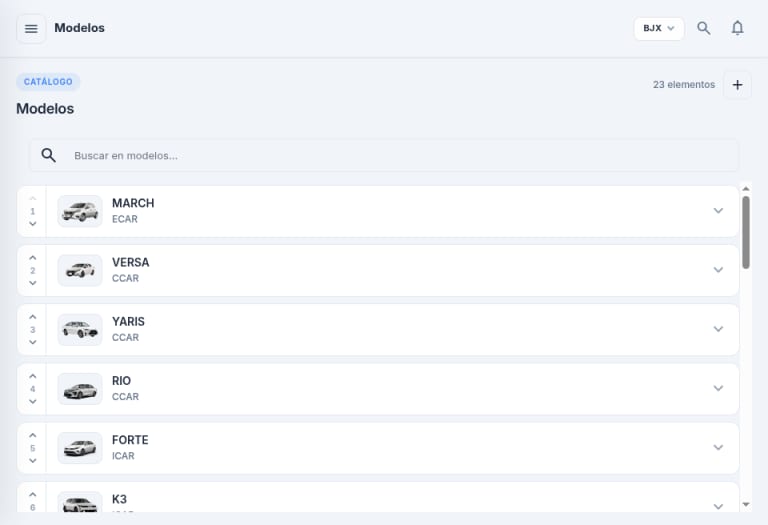Select the K3 model name
The image size is (768, 525).
[120, 500]
